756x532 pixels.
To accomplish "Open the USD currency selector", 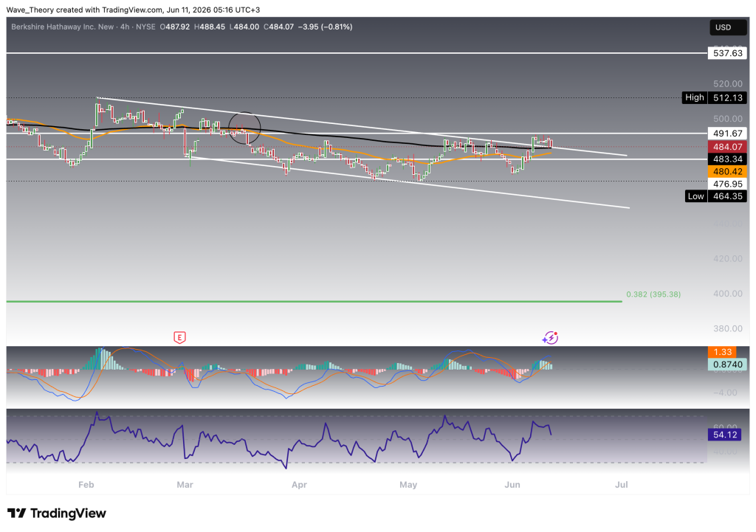I will tap(727, 27).
